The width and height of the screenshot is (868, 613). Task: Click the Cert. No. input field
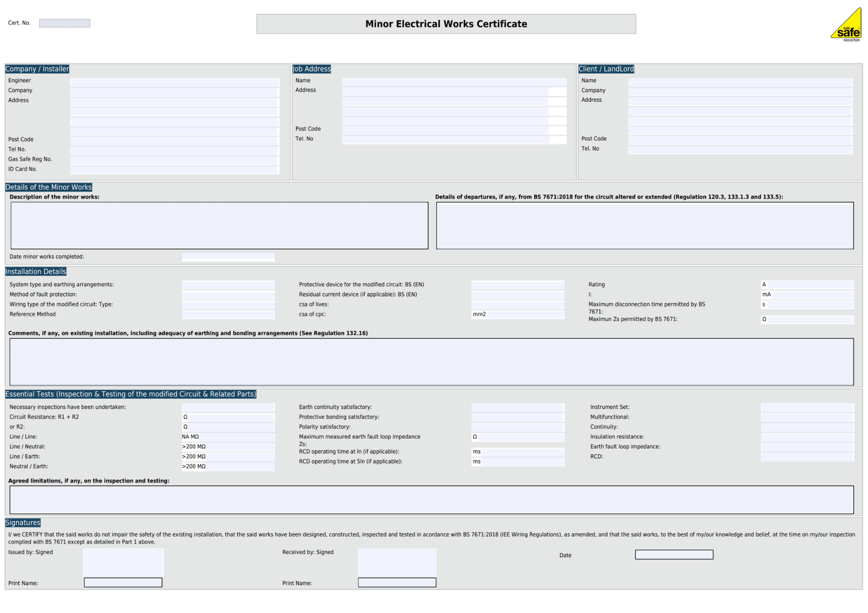click(x=64, y=23)
